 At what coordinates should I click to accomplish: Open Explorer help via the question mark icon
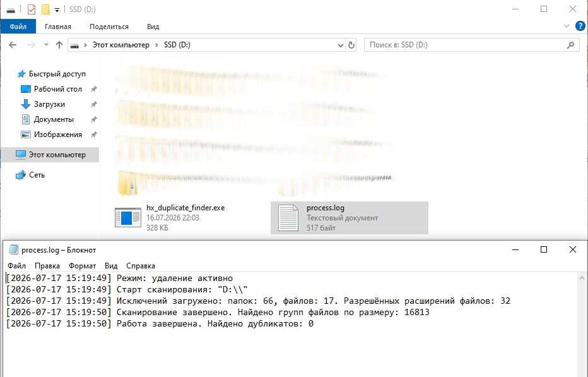[580, 27]
